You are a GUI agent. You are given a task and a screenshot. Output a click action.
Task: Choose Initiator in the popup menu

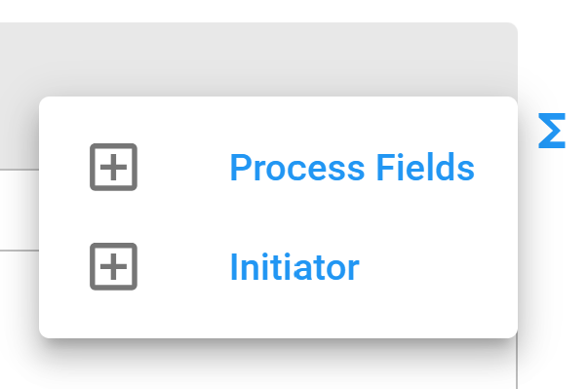tap(294, 267)
